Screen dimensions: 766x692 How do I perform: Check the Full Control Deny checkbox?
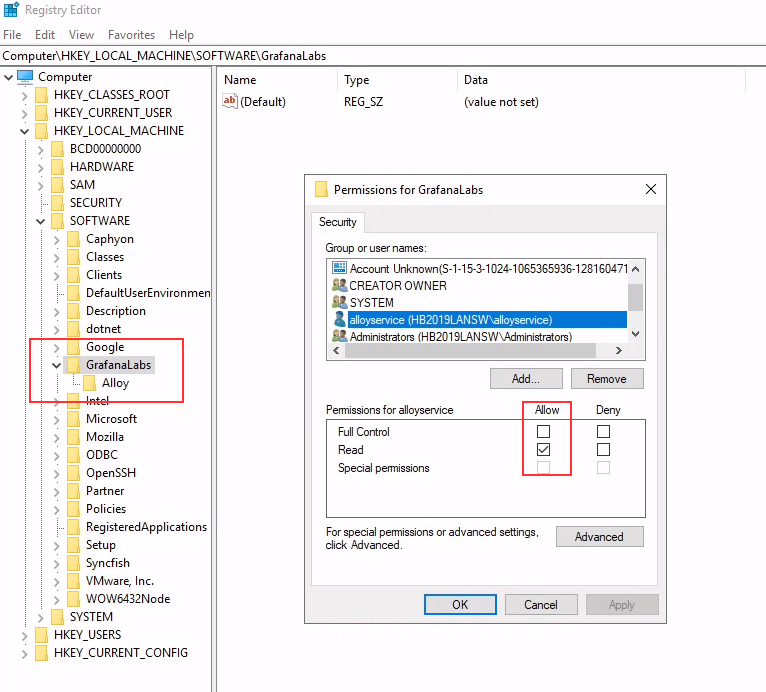[x=603, y=431]
